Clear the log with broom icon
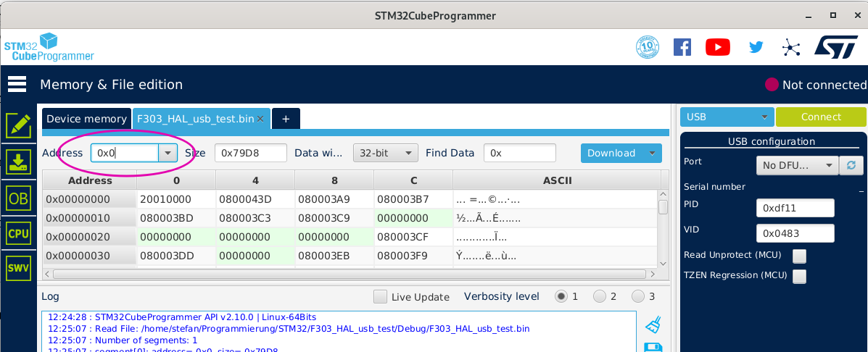The height and width of the screenshot is (352, 868). coord(653,324)
